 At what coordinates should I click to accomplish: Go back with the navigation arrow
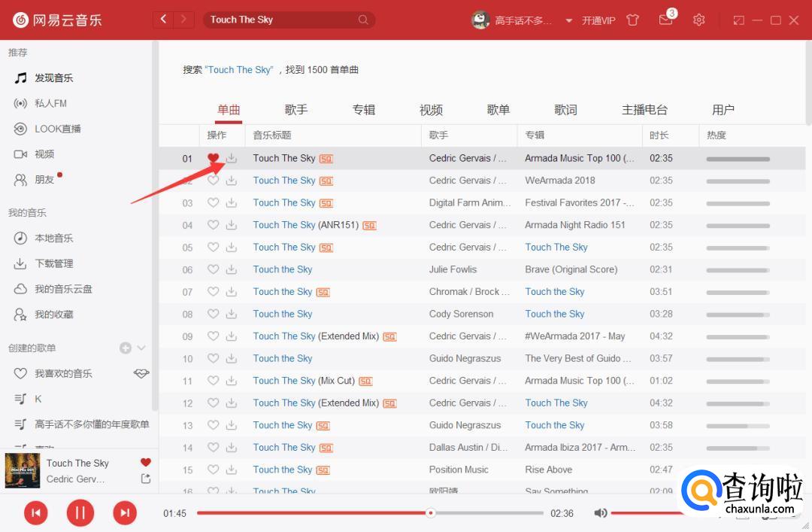tap(164, 20)
